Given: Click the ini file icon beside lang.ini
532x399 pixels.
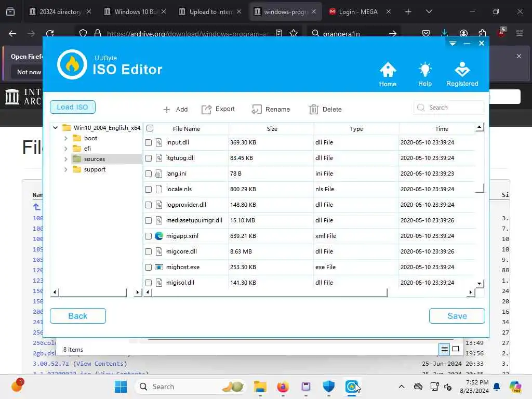Looking at the screenshot, I should click(158, 174).
